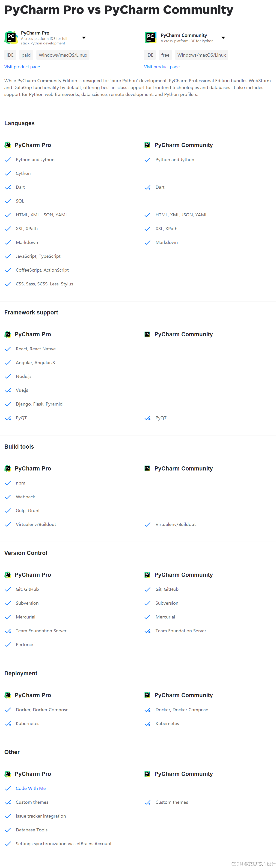Click PyCharm Community icon in Framework support section
The image size is (279, 868).
147,335
